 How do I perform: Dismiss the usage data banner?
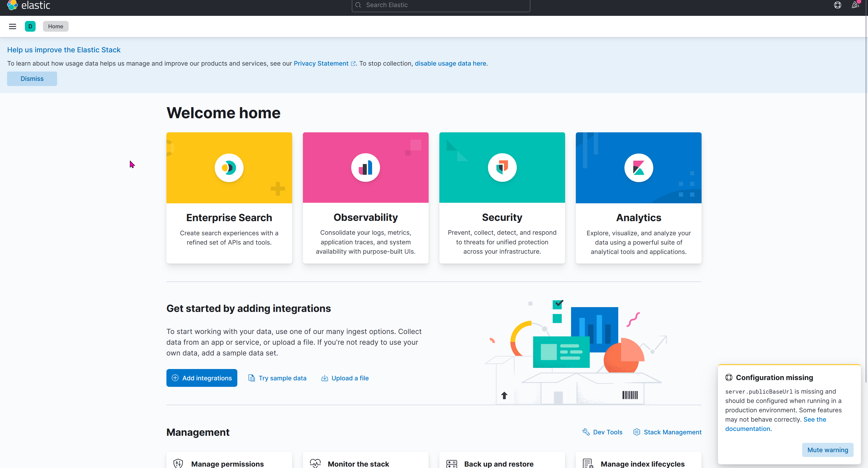32,79
